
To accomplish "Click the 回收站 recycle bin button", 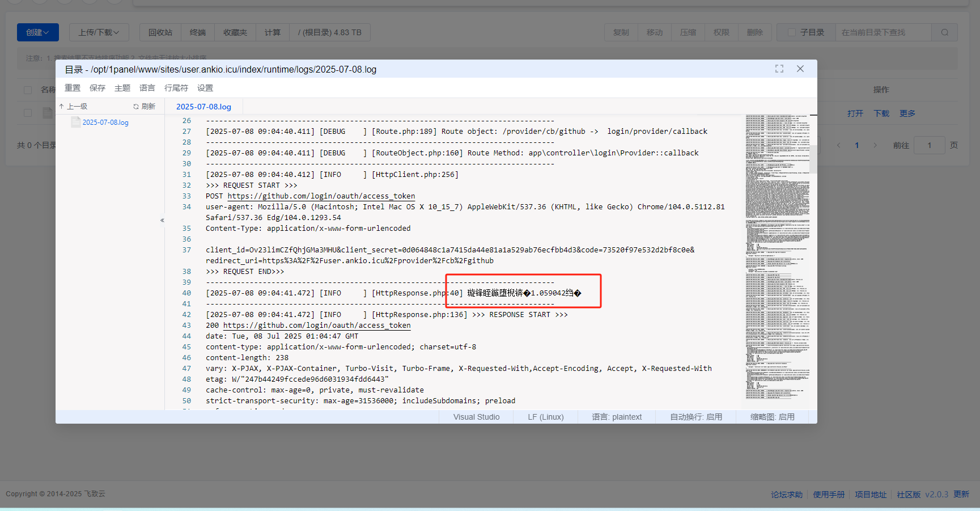I will 160,32.
